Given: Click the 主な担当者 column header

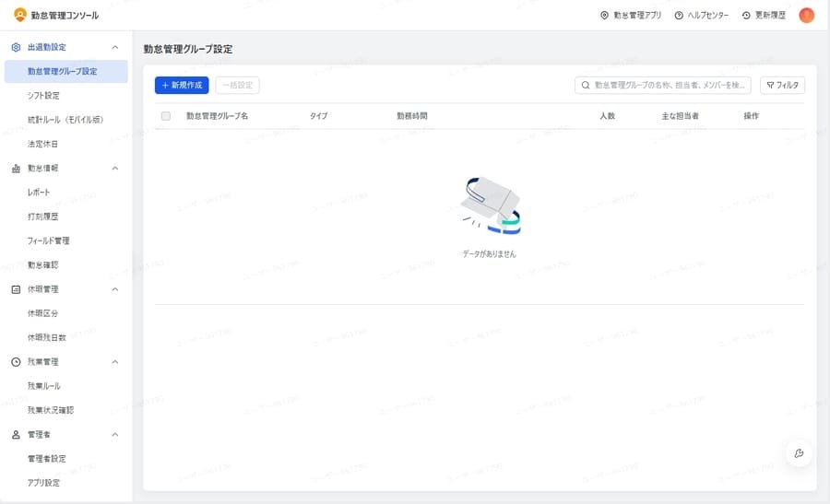Looking at the screenshot, I should click(x=680, y=116).
